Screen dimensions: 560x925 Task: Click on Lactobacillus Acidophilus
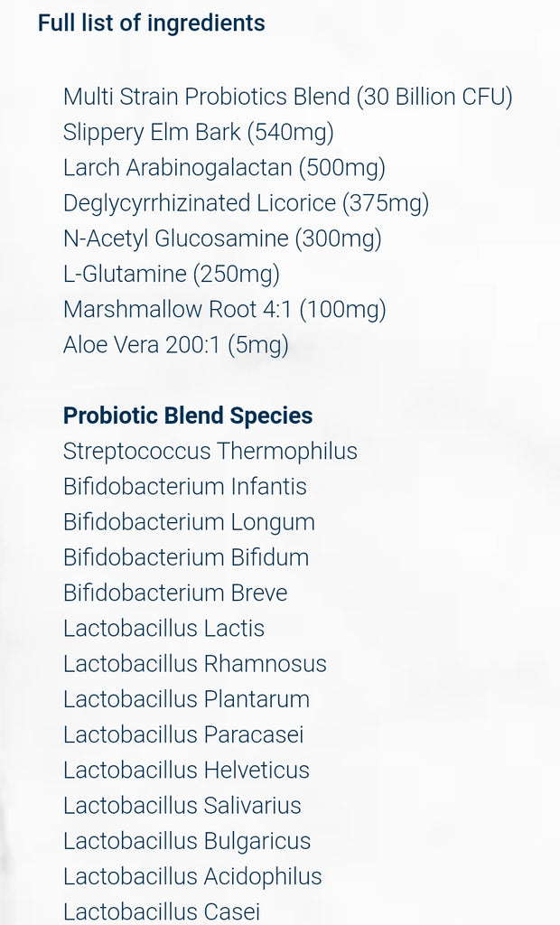pos(192,876)
